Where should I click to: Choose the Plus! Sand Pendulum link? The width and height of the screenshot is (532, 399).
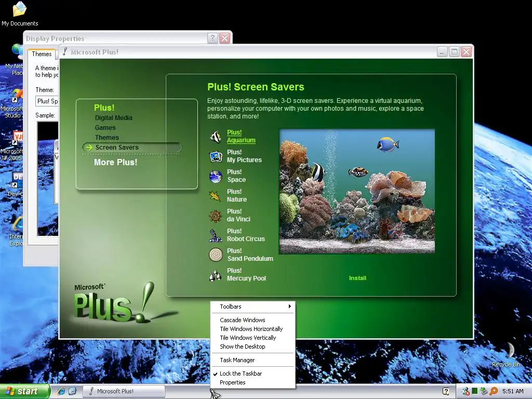250,255
